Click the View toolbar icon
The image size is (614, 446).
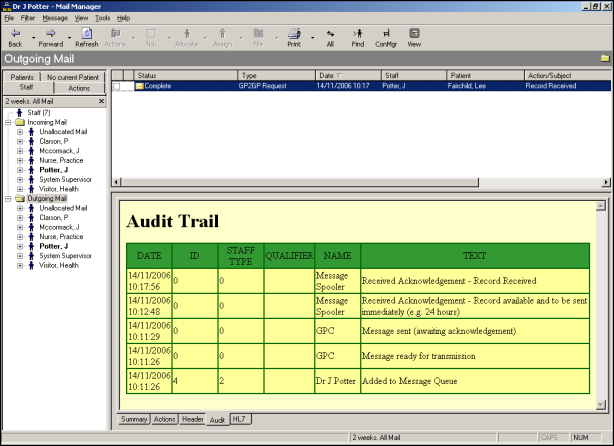click(x=413, y=34)
